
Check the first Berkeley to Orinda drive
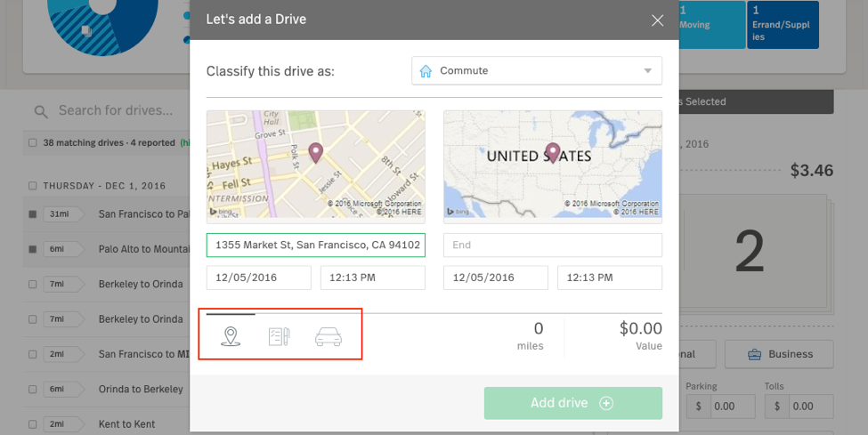pyautogui.click(x=33, y=284)
